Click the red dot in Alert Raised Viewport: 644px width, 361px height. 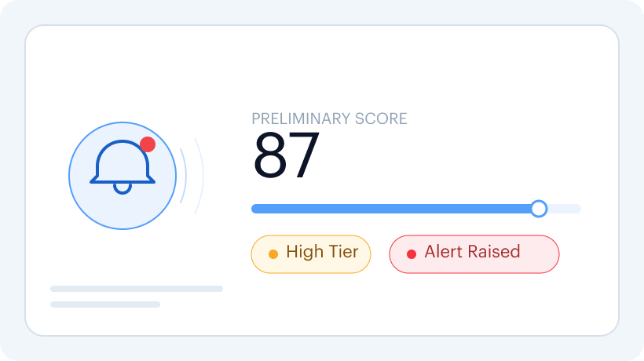coord(411,254)
